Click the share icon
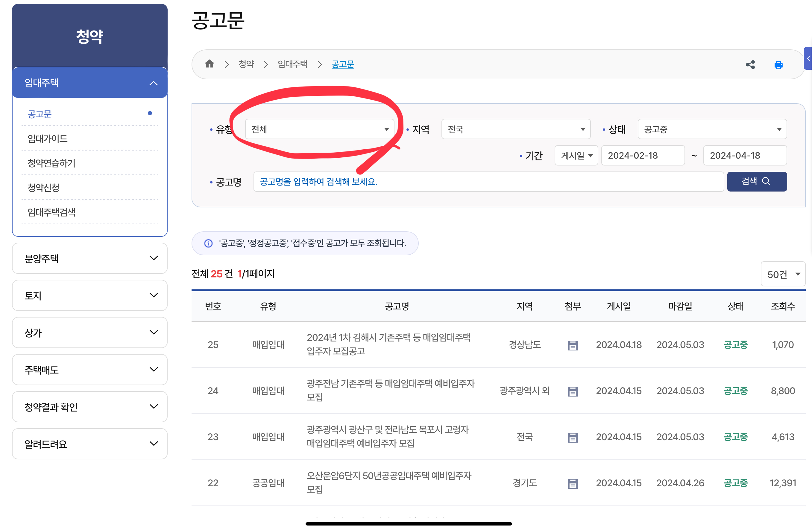 [x=750, y=65]
